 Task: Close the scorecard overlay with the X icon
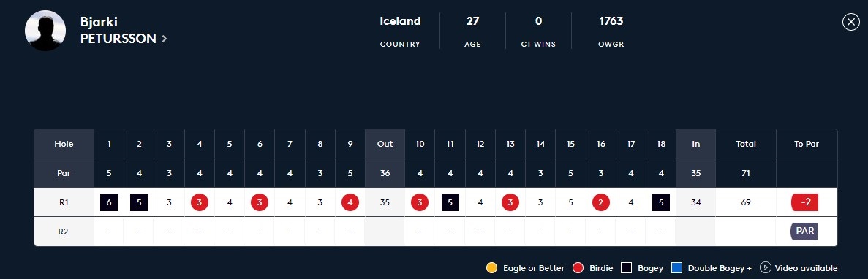pyautogui.click(x=851, y=22)
